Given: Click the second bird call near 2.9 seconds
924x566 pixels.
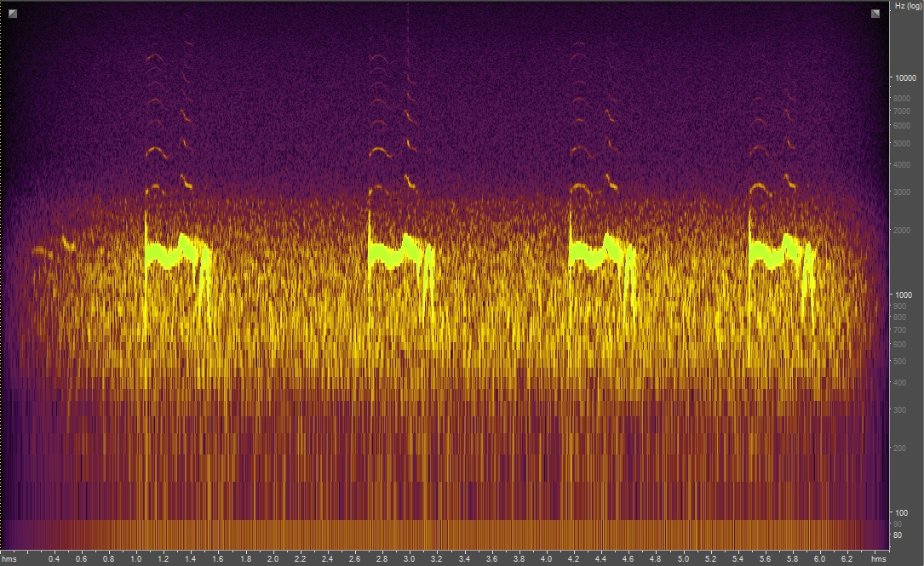Looking at the screenshot, I should 400,251.
